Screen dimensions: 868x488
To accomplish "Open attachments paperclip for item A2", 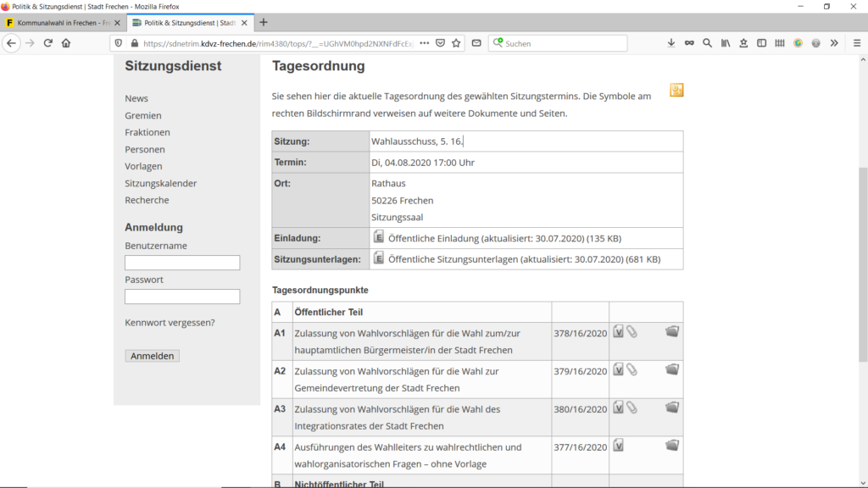I will coord(632,369).
